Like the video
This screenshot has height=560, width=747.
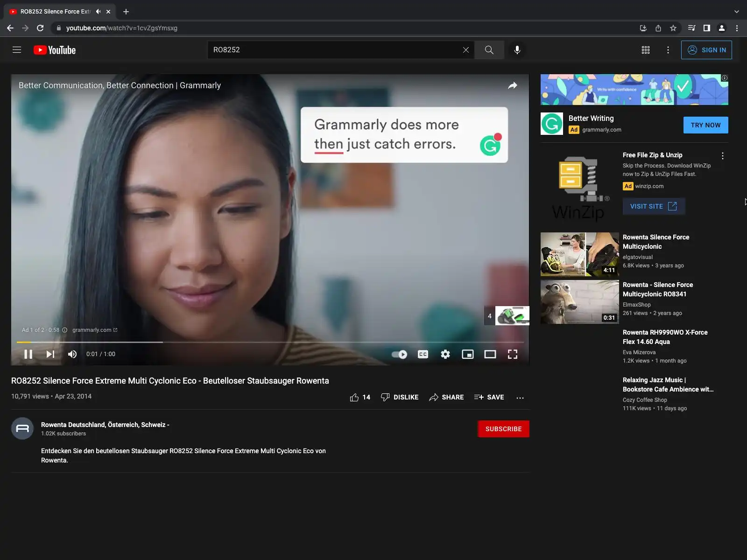pyautogui.click(x=359, y=397)
